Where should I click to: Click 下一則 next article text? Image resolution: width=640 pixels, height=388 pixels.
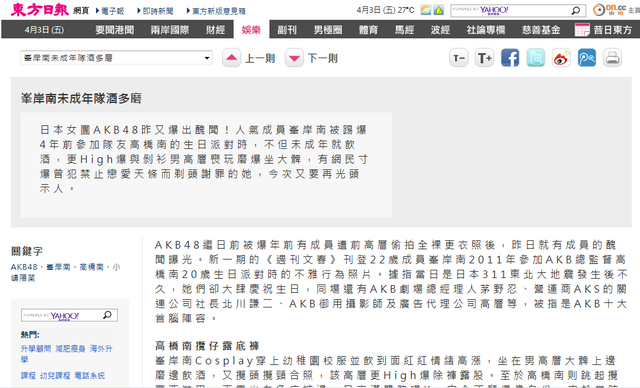(x=322, y=58)
